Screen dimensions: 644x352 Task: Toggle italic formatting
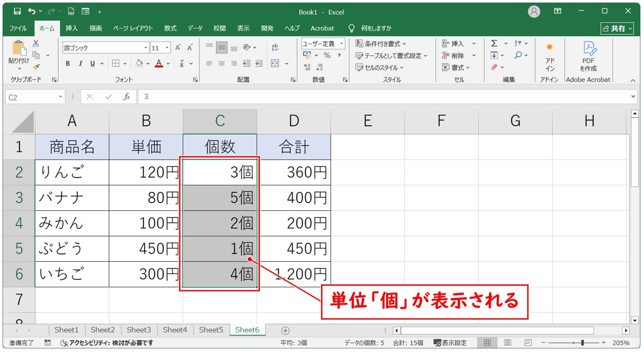80,64
